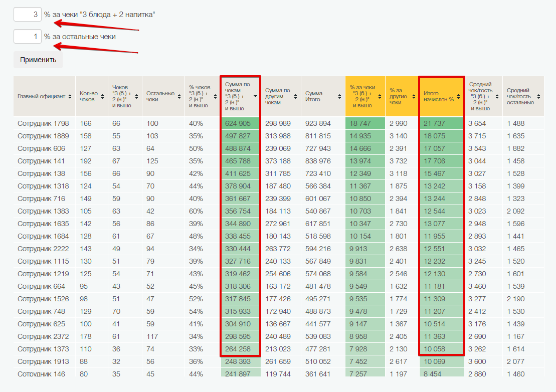Select row Сотрудник 1798

pyautogui.click(x=43, y=123)
